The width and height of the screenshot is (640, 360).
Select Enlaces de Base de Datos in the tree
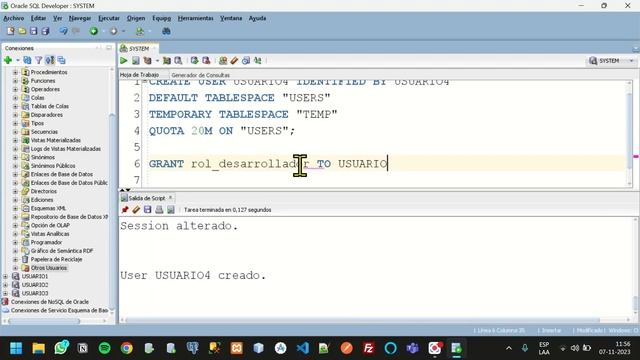tap(62, 174)
